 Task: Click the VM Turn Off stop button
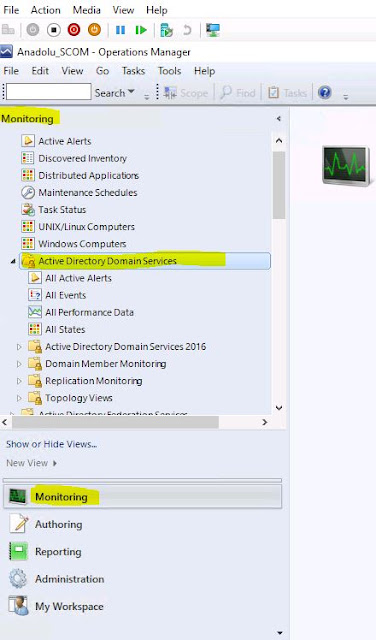[x=53, y=30]
